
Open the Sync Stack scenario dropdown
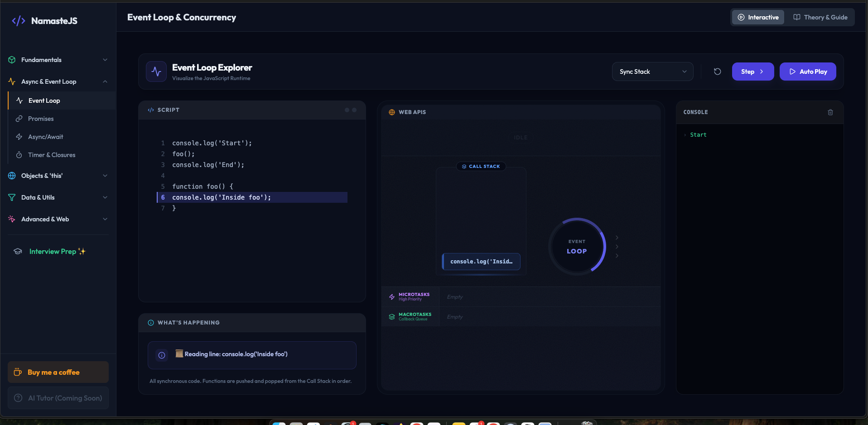click(652, 72)
